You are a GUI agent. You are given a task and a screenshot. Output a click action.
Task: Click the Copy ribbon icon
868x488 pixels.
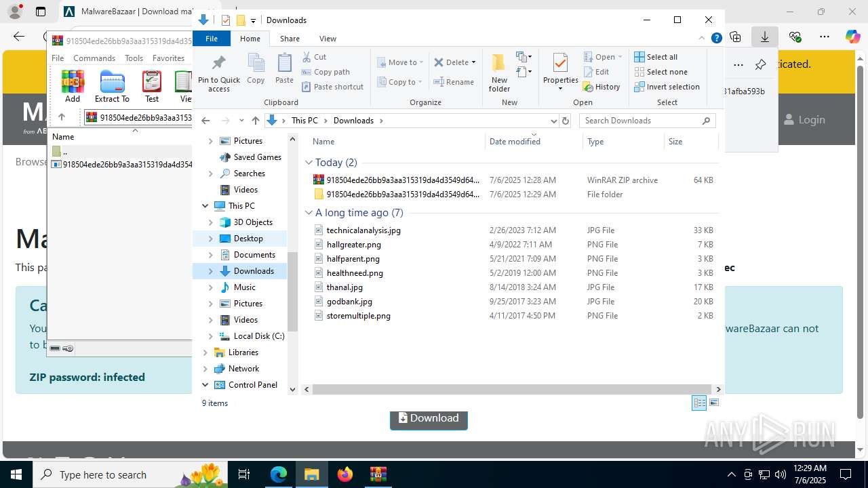[x=256, y=69]
